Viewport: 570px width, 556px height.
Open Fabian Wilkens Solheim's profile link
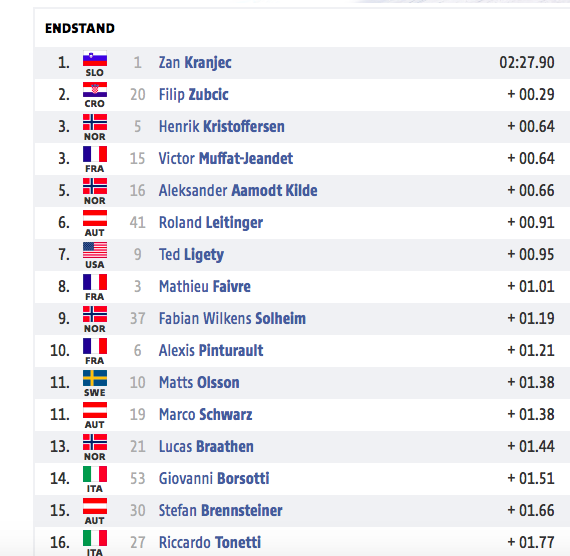coord(232,318)
